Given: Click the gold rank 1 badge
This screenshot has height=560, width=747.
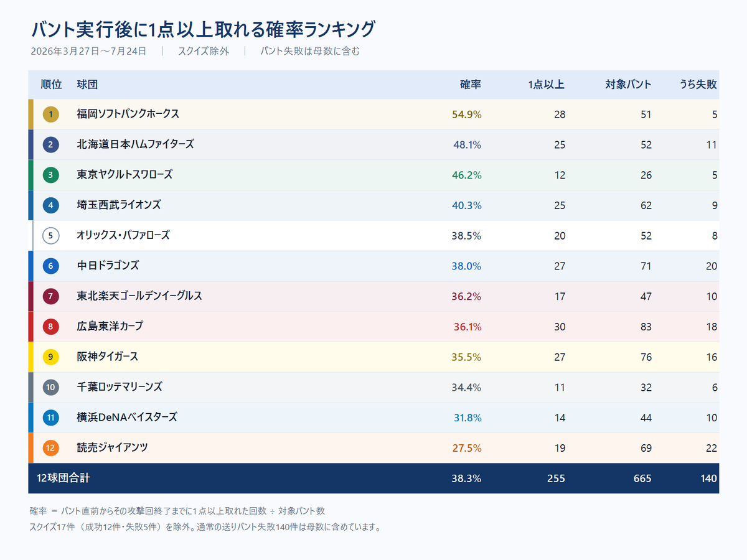Looking at the screenshot, I should [51, 114].
